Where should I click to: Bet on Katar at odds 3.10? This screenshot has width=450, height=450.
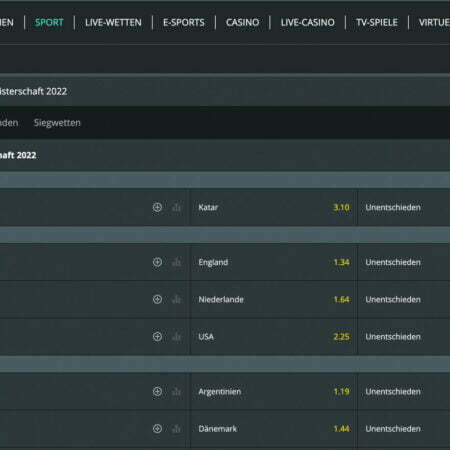click(x=274, y=207)
